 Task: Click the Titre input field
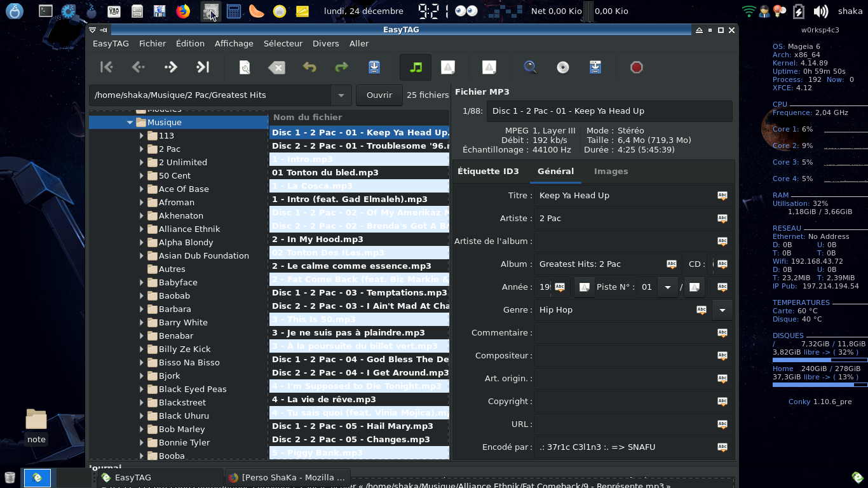(x=625, y=195)
